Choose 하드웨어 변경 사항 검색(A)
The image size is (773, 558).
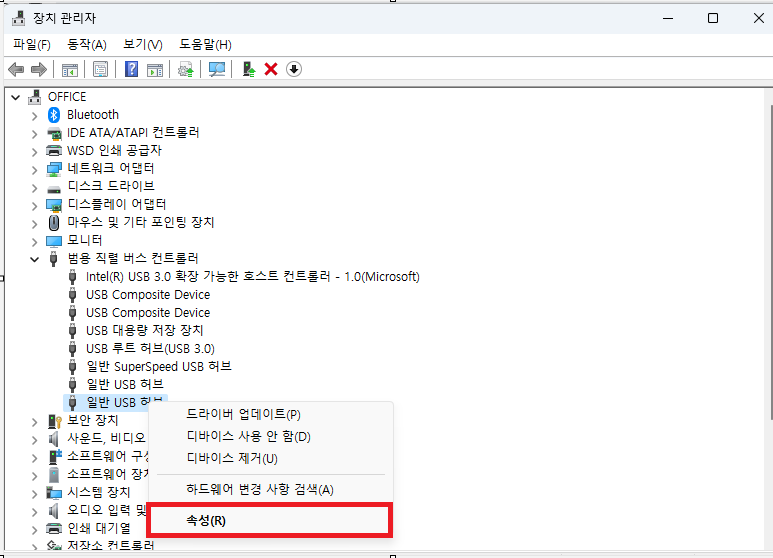pos(270,489)
